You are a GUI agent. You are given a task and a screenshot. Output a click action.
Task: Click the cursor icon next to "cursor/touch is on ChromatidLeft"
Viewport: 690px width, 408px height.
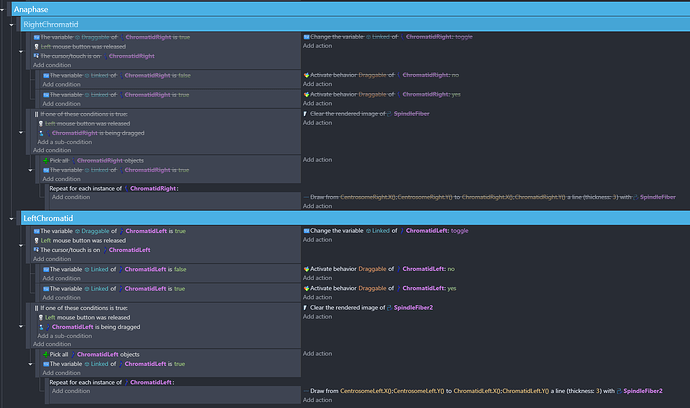point(37,249)
